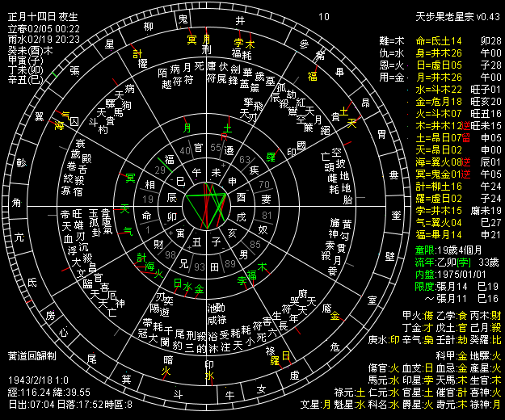Select the 命 palace sector in the chart wheel
The image size is (505, 420).
[146, 216]
